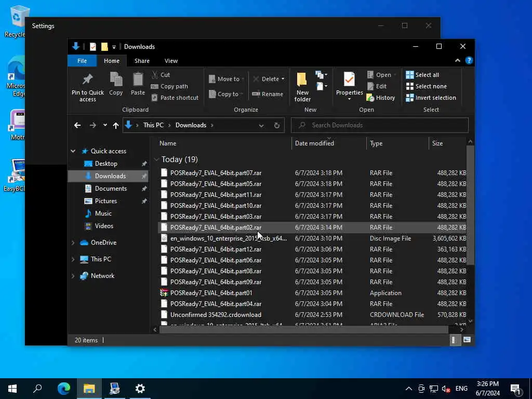Screen dimensions: 532x399
Task: Expand Network tree node
Action: (x=73, y=276)
